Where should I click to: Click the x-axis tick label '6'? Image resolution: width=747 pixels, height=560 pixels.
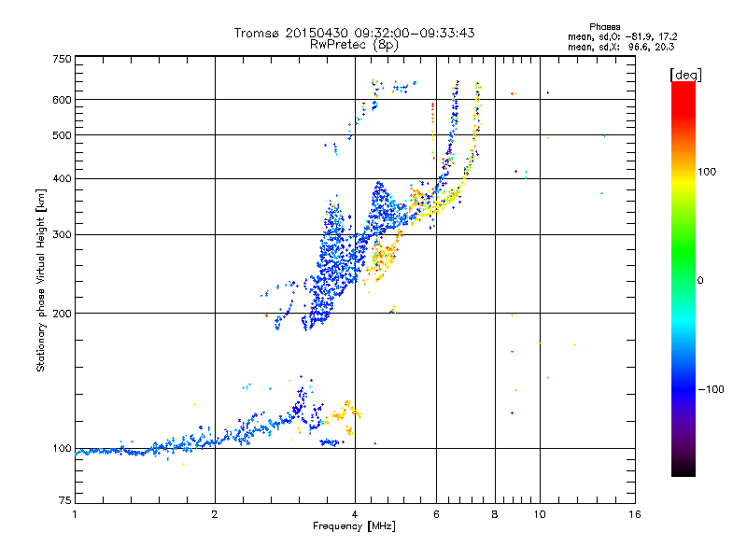pyautogui.click(x=436, y=514)
